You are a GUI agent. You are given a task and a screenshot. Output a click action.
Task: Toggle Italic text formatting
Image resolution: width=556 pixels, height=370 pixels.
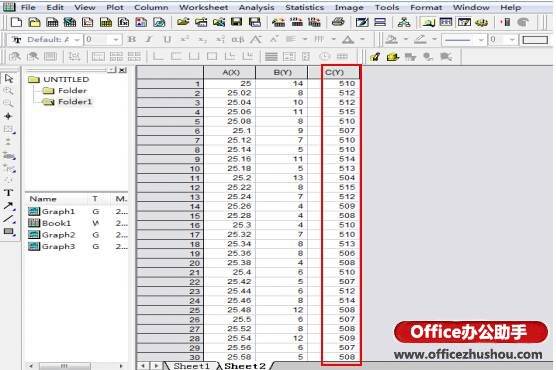(149, 39)
